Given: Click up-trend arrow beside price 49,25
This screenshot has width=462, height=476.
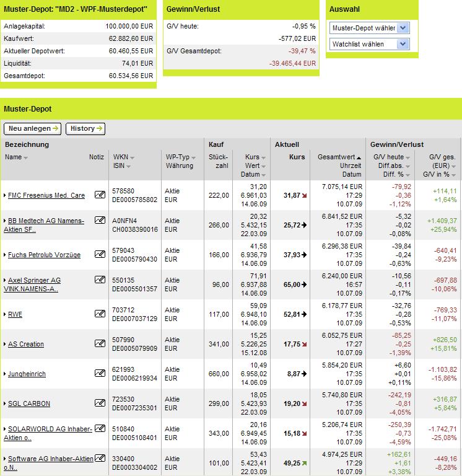Looking at the screenshot, I should pyautogui.click(x=304, y=463).
